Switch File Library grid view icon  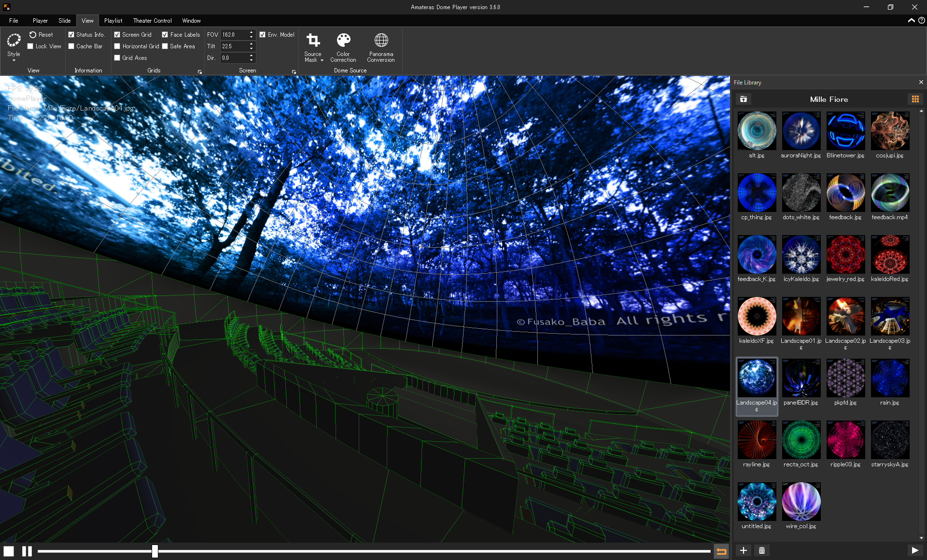[915, 99]
